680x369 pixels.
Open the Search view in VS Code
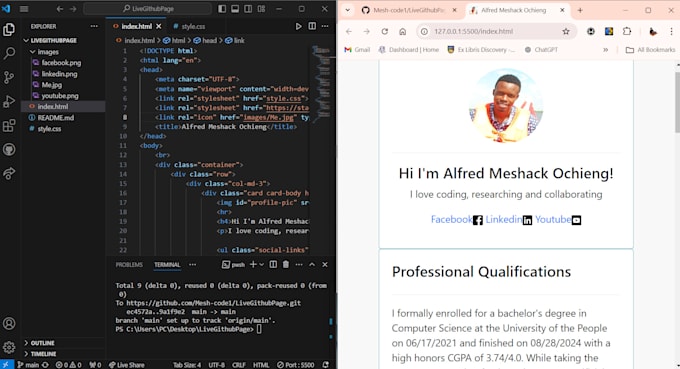click(x=9, y=53)
